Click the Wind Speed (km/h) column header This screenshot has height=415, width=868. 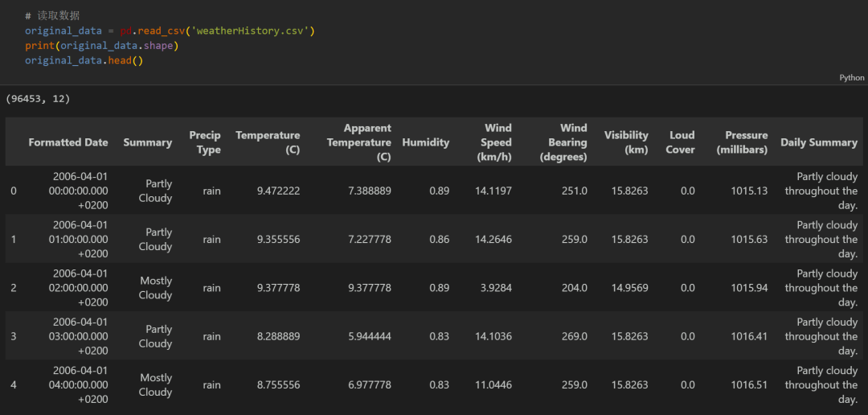click(494, 142)
